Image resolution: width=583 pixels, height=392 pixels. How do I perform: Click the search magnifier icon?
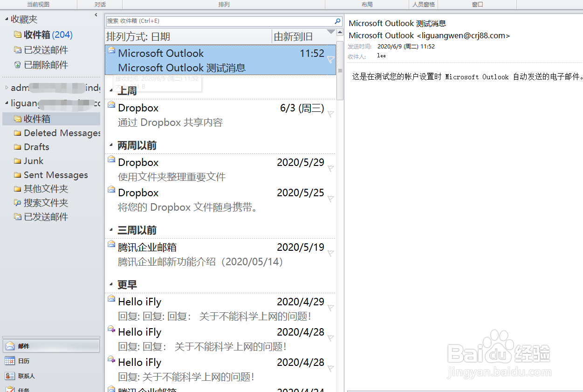coord(337,21)
